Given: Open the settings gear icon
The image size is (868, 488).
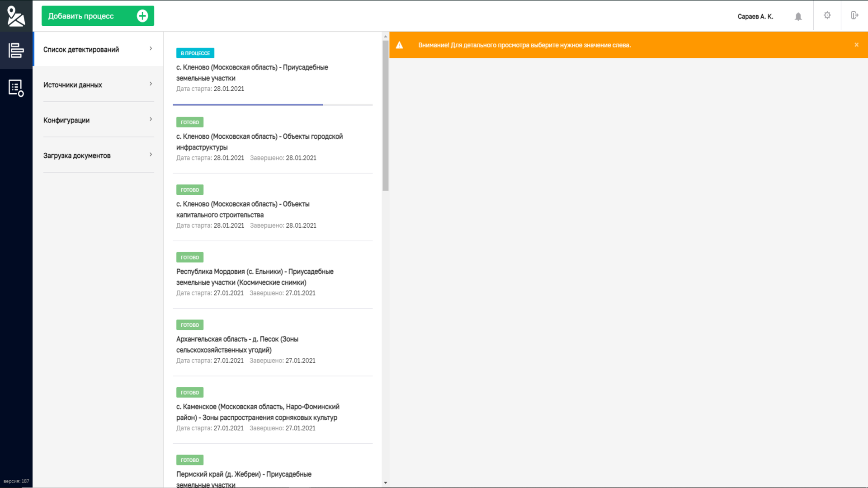Looking at the screenshot, I should (x=827, y=15).
